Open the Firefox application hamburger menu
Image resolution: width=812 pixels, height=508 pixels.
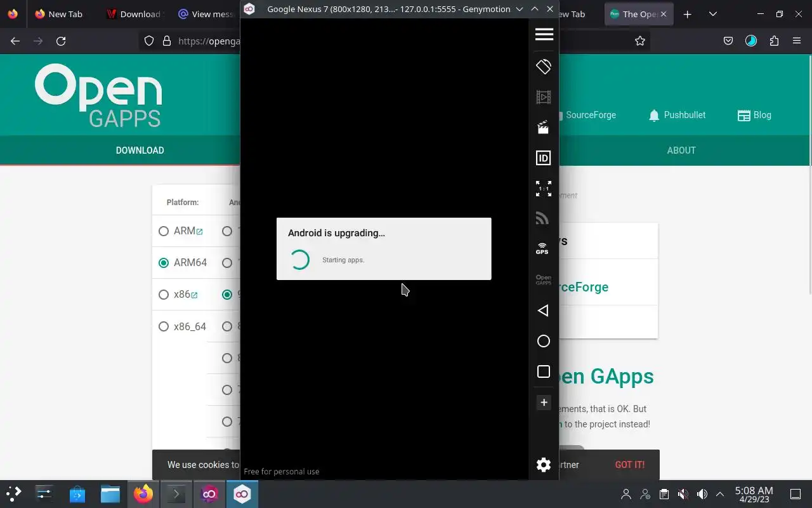(x=797, y=41)
